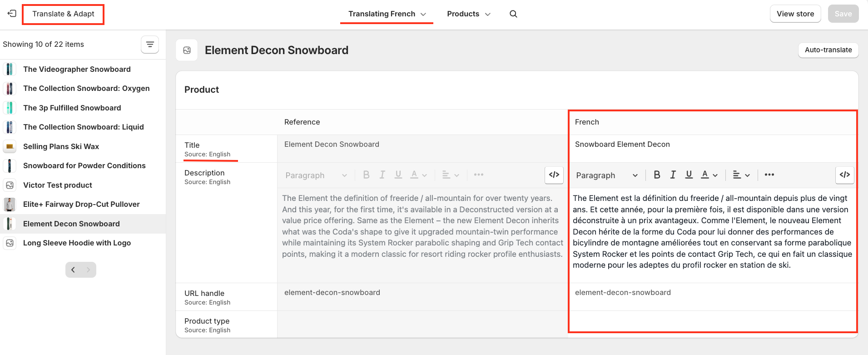Go to next page of items
Viewport: 868px width, 355px height.
pyautogui.click(x=89, y=270)
